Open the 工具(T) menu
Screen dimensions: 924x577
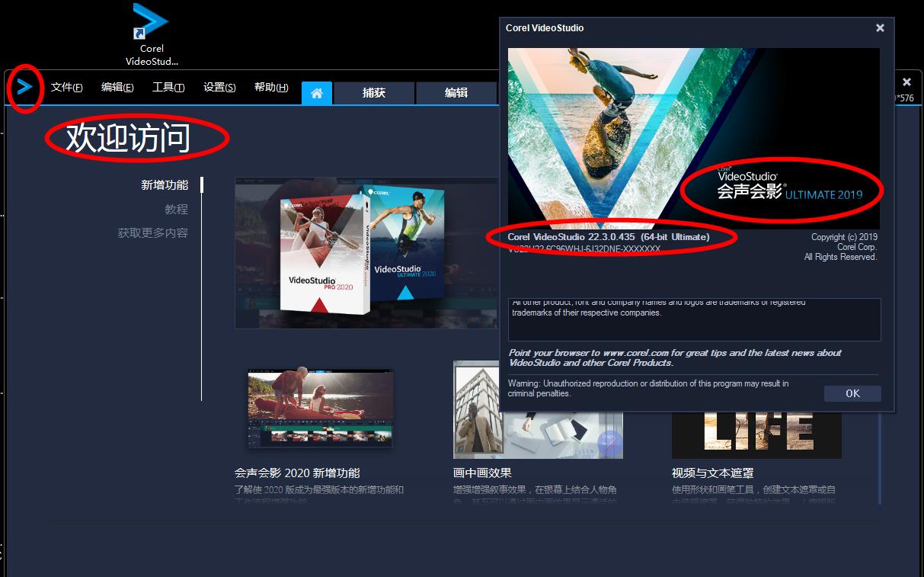click(x=168, y=88)
